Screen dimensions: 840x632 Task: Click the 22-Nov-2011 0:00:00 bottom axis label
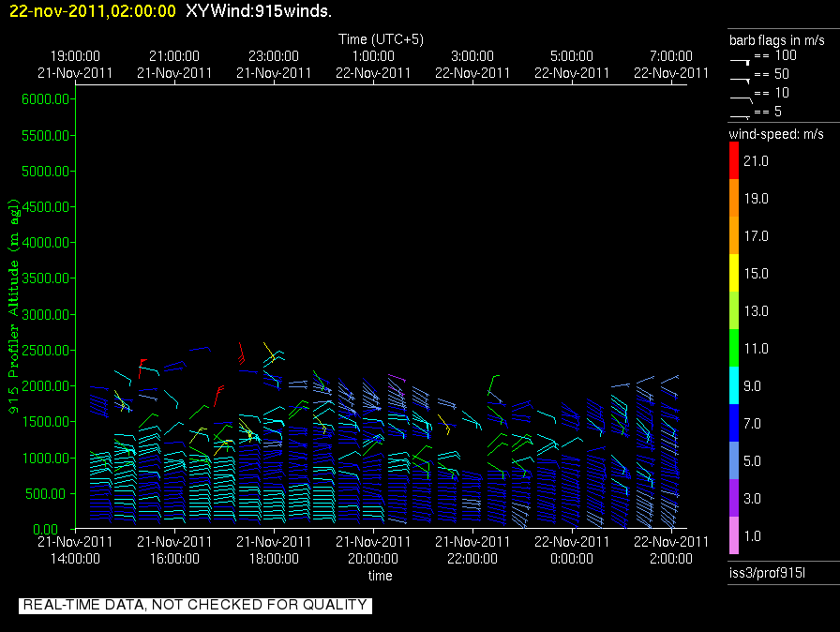[572, 550]
